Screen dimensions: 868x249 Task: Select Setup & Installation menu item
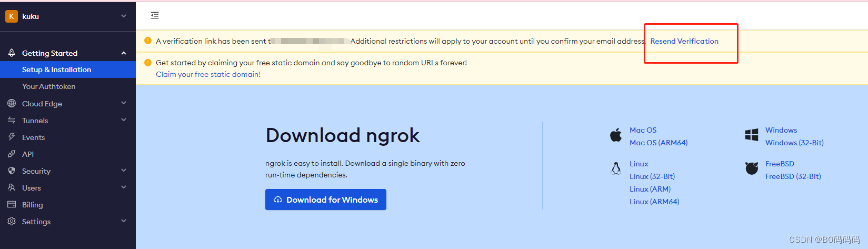68,69
